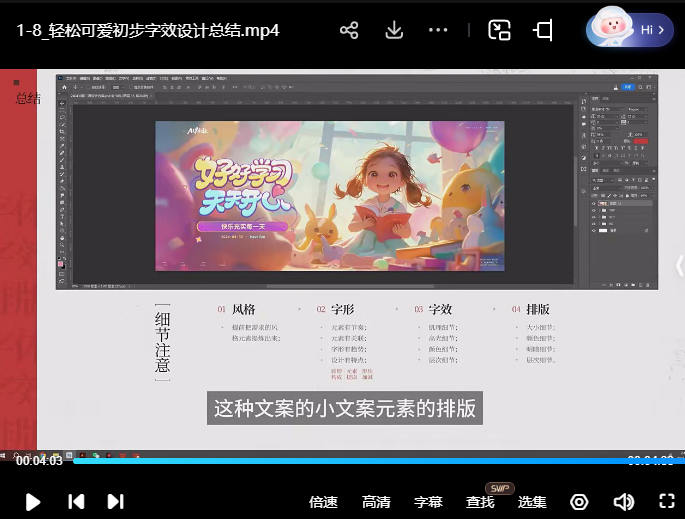Screen dimensions: 685x519
Task: Enter fullscreen mode
Action: tap(667, 501)
